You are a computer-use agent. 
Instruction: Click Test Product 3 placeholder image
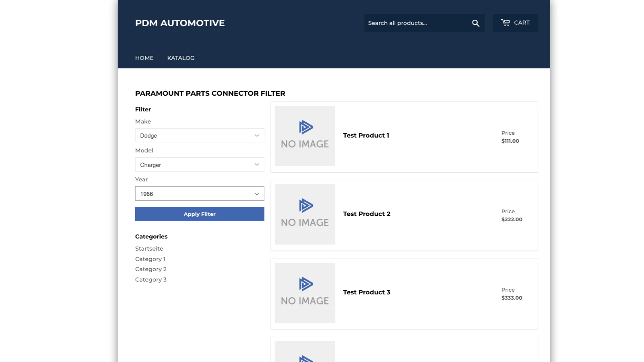coord(305,293)
